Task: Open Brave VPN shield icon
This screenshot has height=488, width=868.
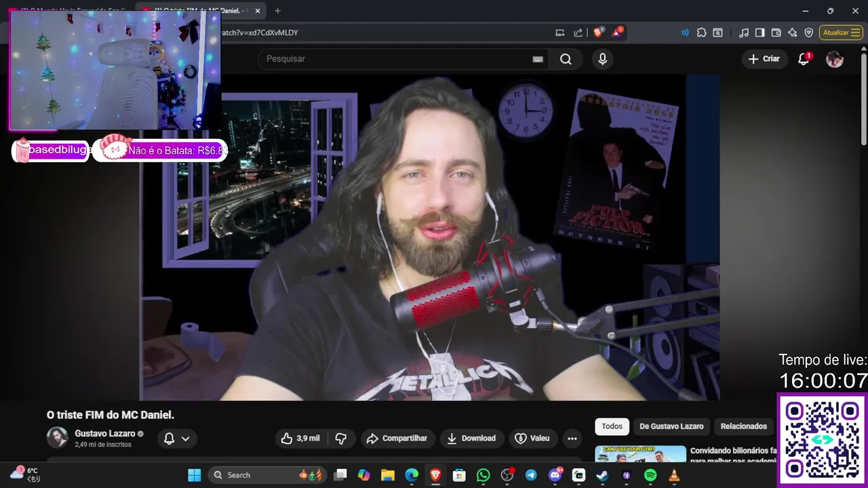Action: [x=808, y=33]
